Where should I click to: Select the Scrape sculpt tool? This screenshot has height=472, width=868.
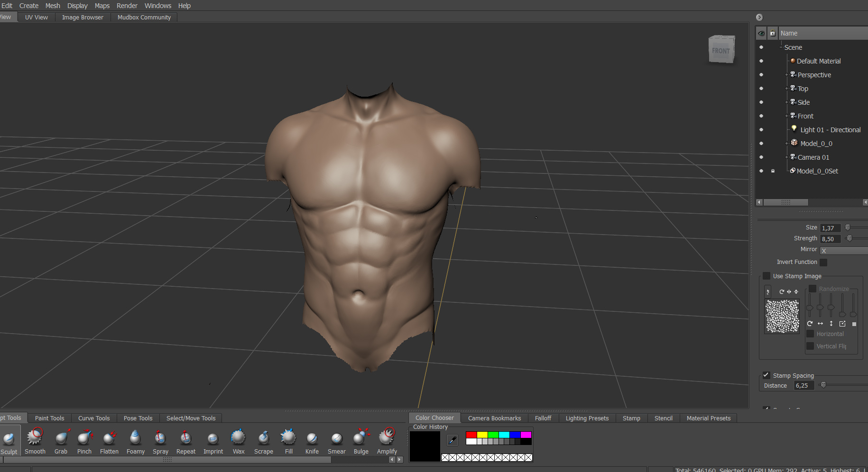[x=264, y=441]
